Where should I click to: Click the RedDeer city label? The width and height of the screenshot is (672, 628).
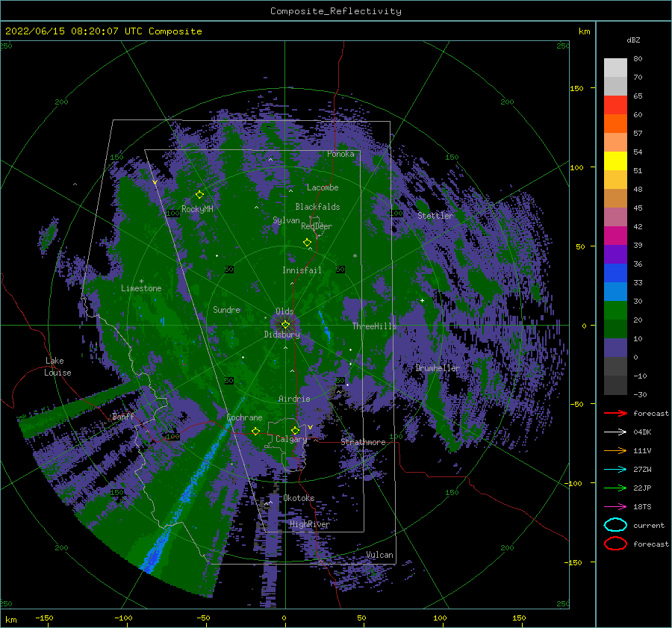click(x=317, y=226)
